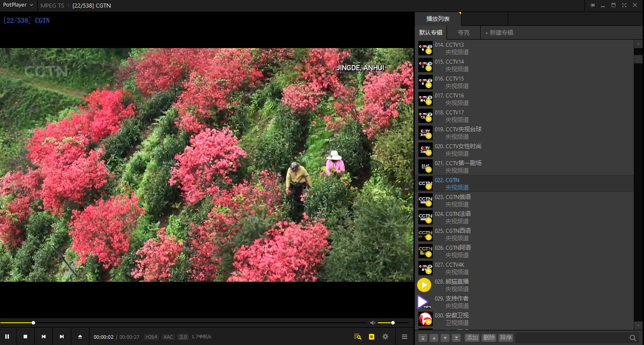Click the thumbnail for CGTN俄语

click(425, 200)
